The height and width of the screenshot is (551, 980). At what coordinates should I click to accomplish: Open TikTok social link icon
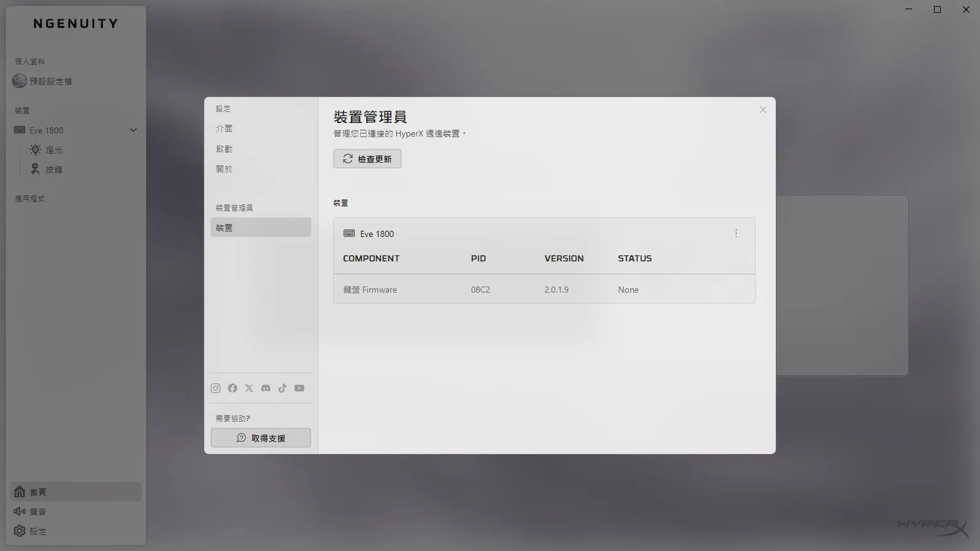click(282, 388)
